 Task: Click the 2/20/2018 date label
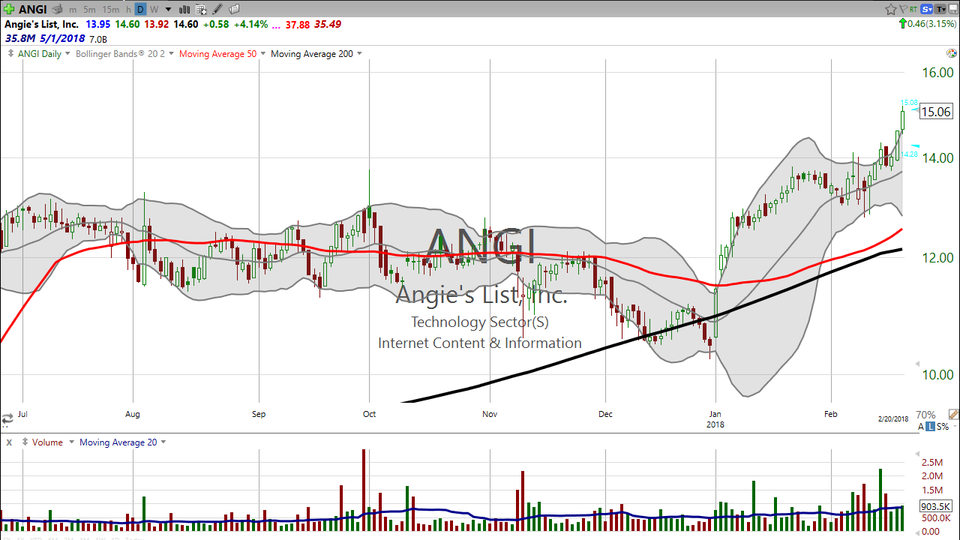click(893, 419)
